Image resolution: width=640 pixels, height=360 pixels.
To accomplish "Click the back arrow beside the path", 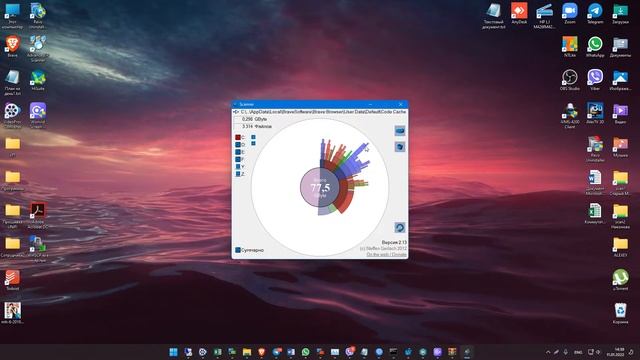I will 236,111.
